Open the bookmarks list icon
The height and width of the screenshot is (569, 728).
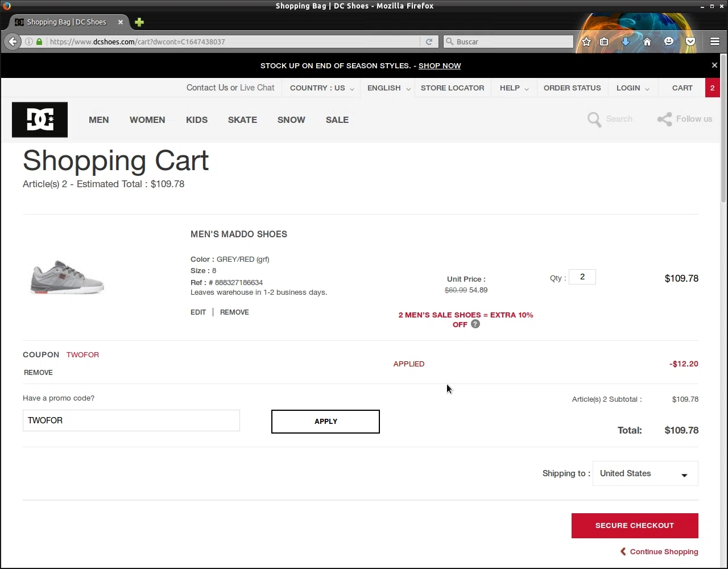click(604, 42)
